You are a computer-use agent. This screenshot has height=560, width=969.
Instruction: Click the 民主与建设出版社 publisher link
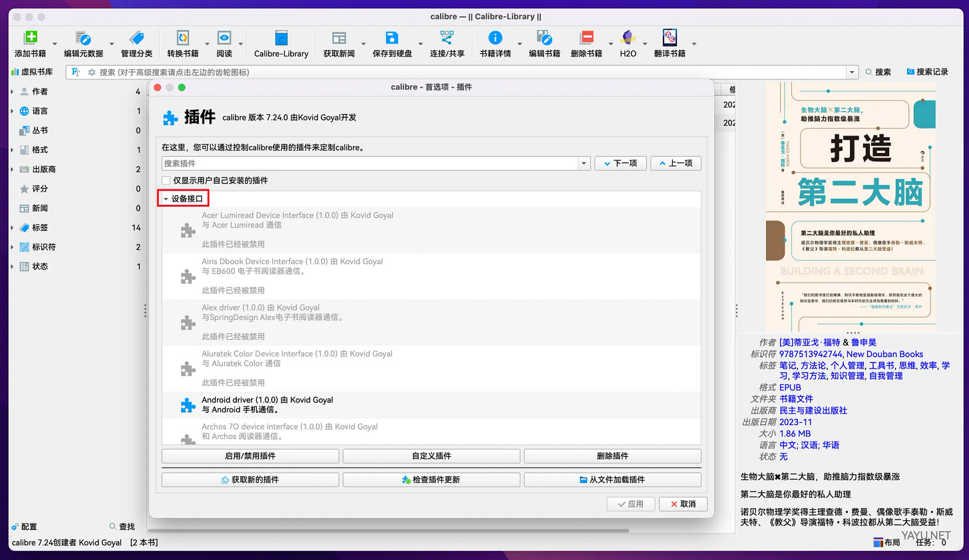click(x=813, y=410)
